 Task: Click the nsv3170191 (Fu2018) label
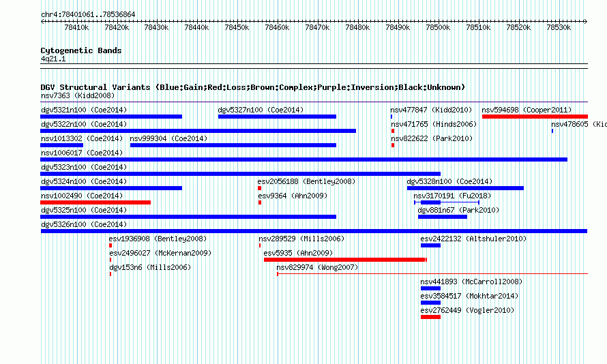coord(452,196)
